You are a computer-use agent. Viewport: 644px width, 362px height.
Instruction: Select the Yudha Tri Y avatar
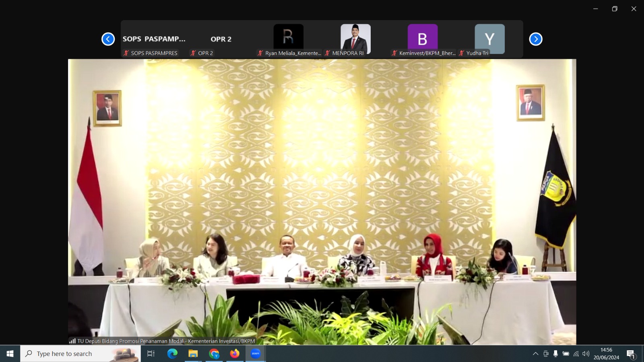click(x=489, y=39)
